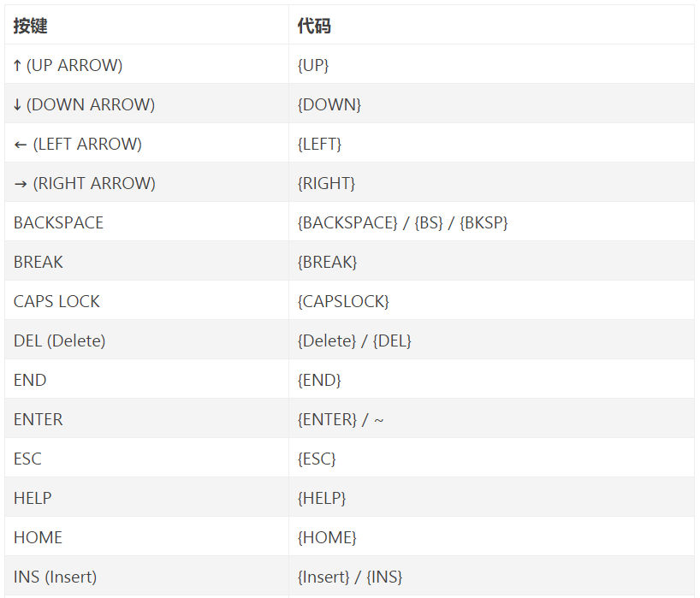Screen dimensions: 700x598
Task: Click the {ESC} code text
Action: [x=317, y=459]
